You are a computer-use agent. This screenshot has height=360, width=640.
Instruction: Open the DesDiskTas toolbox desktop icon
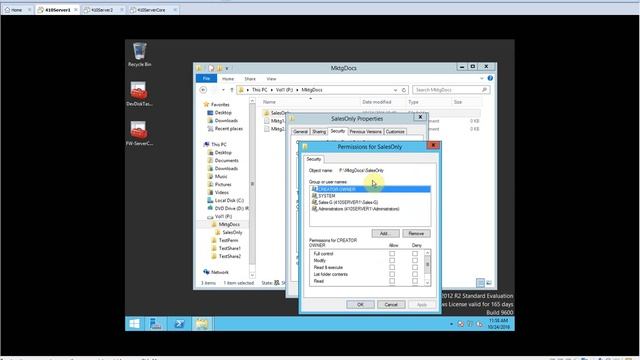[139, 94]
